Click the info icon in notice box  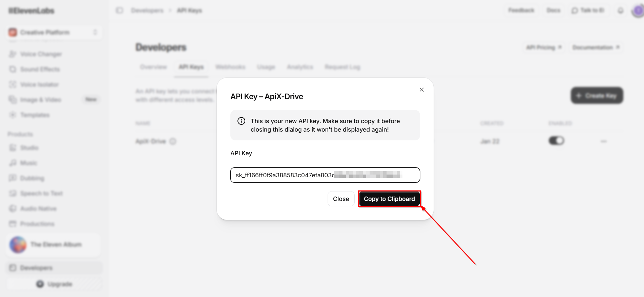(x=241, y=121)
